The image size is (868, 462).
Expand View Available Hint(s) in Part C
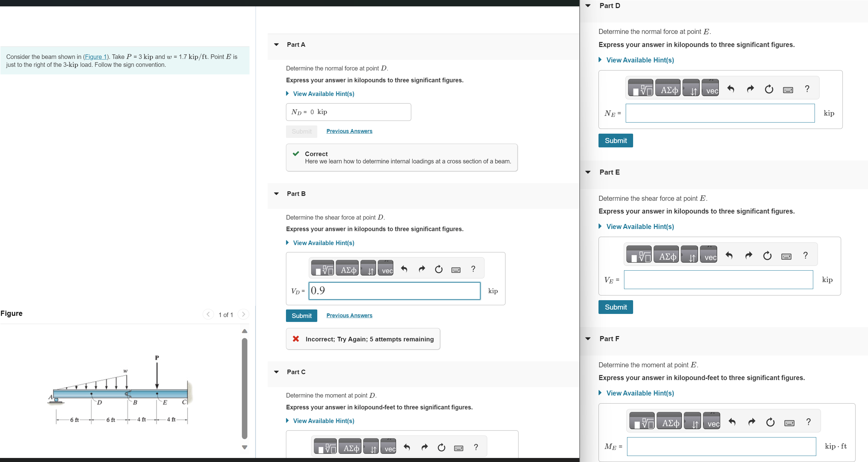tap(323, 421)
